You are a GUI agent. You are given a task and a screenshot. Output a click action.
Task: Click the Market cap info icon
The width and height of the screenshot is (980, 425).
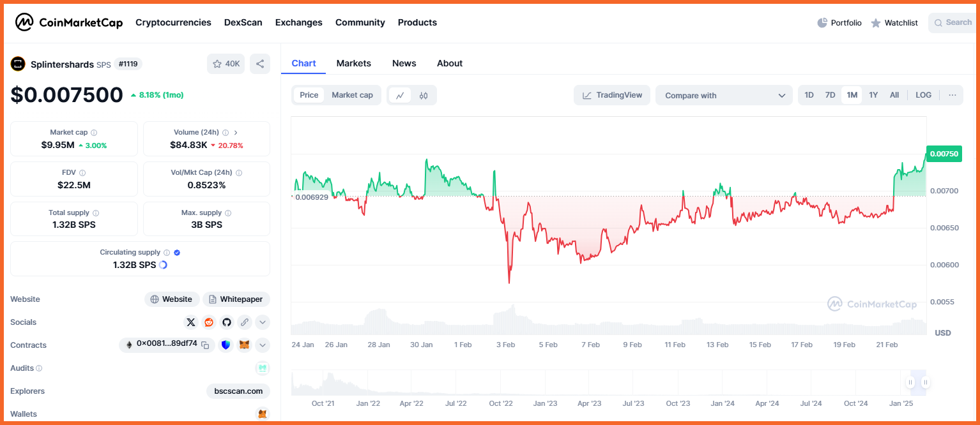tap(94, 133)
